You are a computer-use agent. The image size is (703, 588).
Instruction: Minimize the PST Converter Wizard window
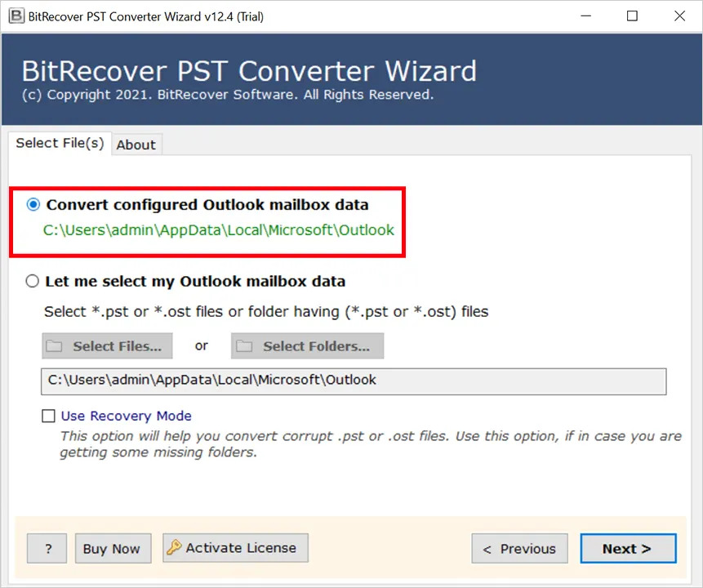(585, 16)
